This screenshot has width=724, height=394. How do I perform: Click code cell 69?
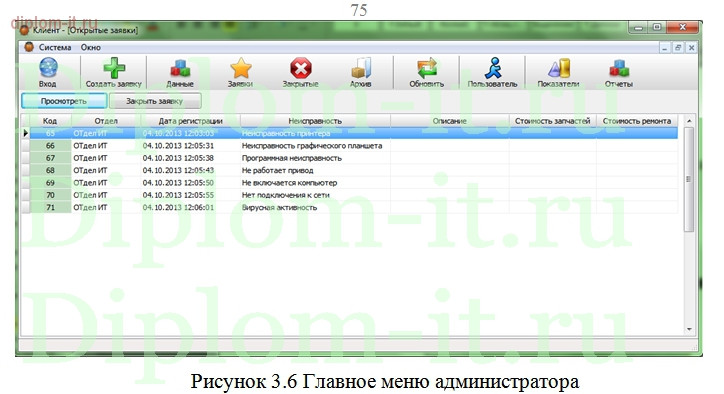(50, 182)
